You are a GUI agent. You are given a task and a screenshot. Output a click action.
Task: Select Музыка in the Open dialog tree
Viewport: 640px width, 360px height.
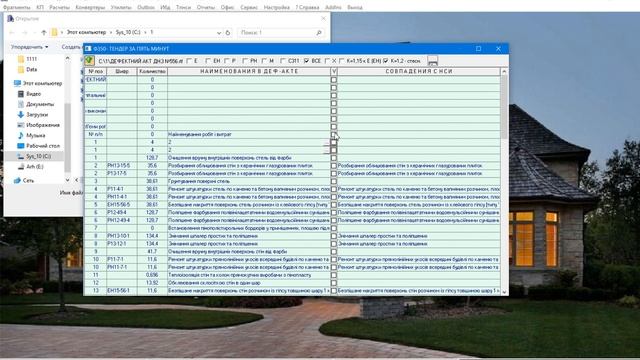click(x=31, y=136)
